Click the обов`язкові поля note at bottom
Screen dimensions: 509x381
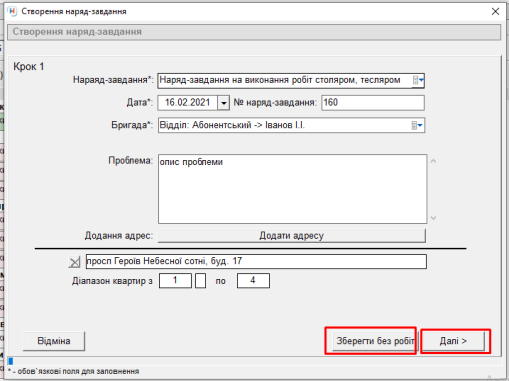tap(74, 371)
